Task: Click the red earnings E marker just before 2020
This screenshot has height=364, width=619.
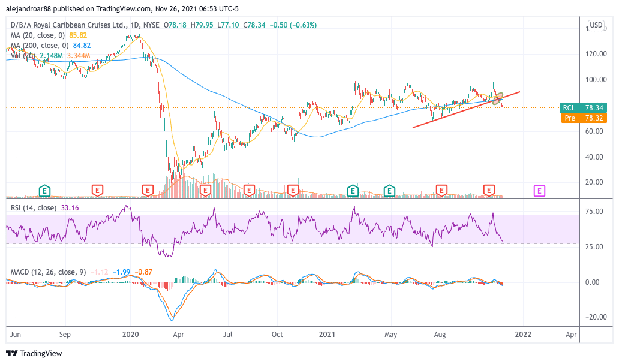Action: (x=97, y=191)
